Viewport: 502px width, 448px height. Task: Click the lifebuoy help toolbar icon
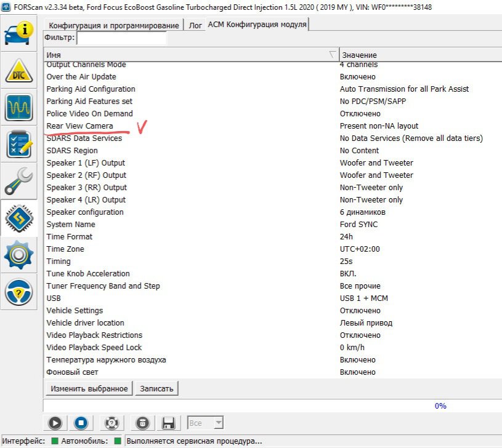pos(111,423)
